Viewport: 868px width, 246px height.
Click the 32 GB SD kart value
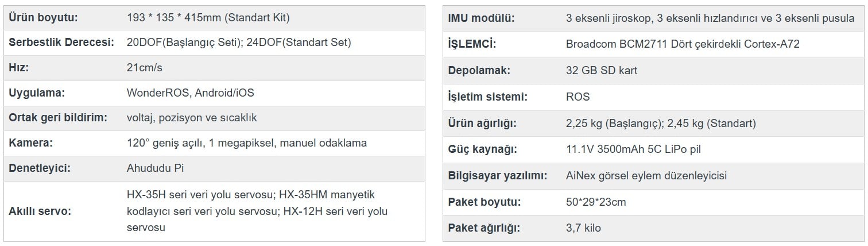click(x=601, y=71)
